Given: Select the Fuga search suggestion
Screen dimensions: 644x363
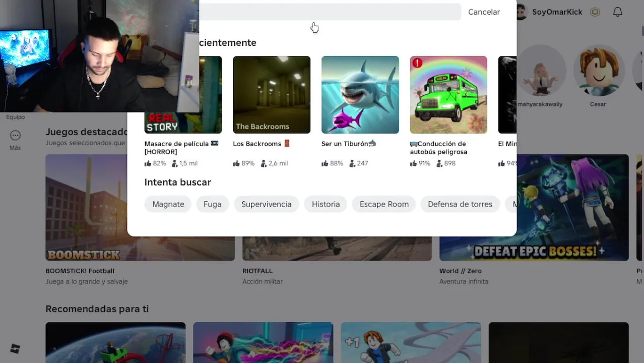Looking at the screenshot, I should tap(212, 204).
